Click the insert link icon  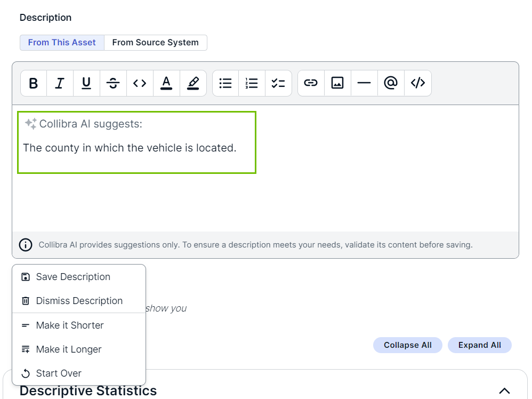pos(311,83)
